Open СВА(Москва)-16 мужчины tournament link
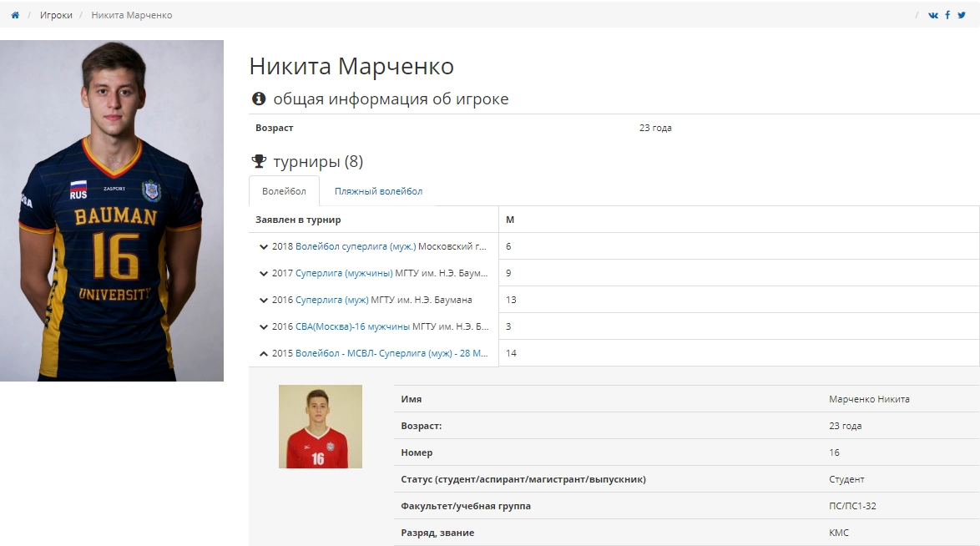980x546 pixels. (x=352, y=326)
